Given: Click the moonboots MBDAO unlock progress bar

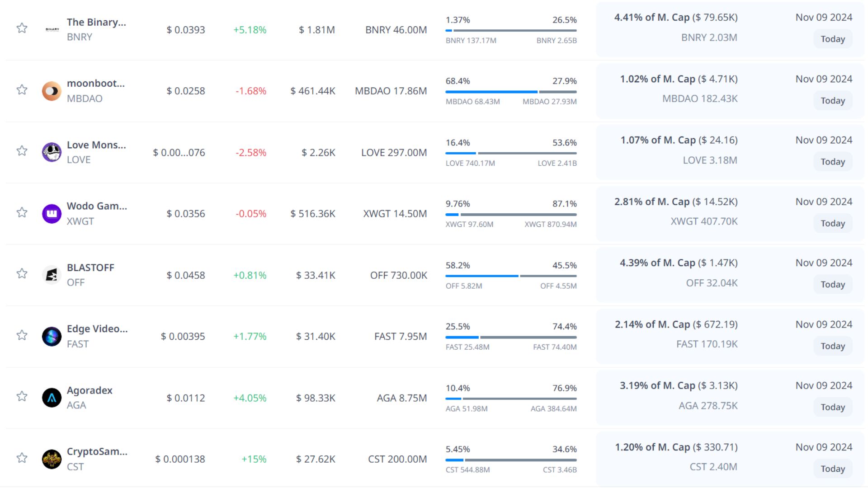Looking at the screenshot, I should click(511, 92).
